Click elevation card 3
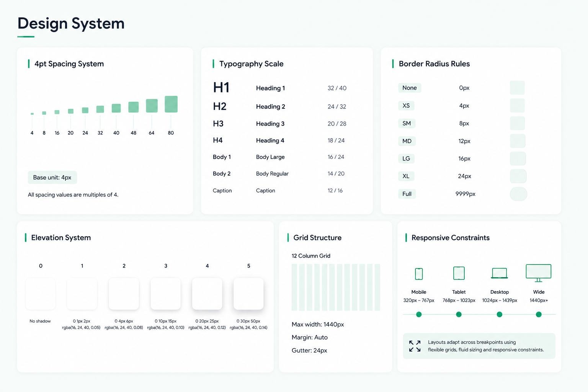This screenshot has width=588, height=392. (x=166, y=294)
